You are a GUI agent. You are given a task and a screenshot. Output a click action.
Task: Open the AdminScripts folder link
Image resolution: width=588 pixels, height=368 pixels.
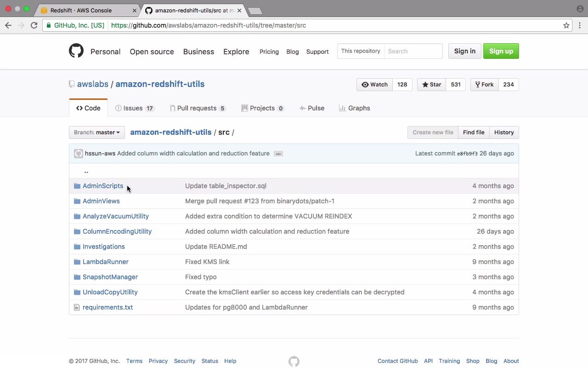[x=103, y=186]
